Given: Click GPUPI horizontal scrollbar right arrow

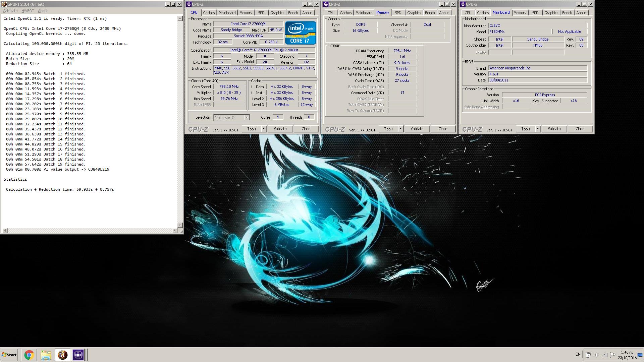Looking at the screenshot, I should (174, 231).
